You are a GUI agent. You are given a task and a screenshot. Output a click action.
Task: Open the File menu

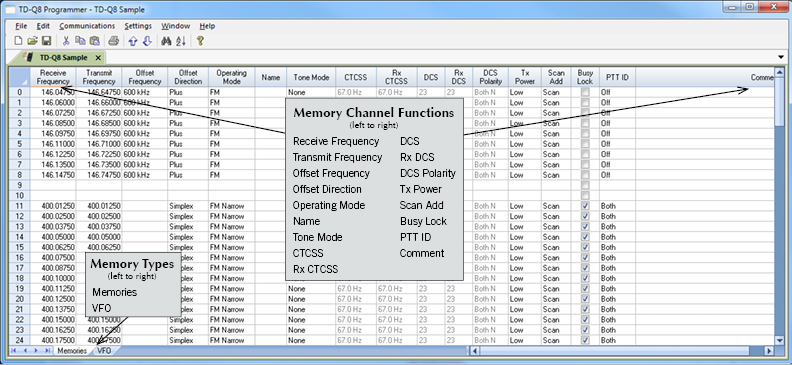click(x=21, y=26)
